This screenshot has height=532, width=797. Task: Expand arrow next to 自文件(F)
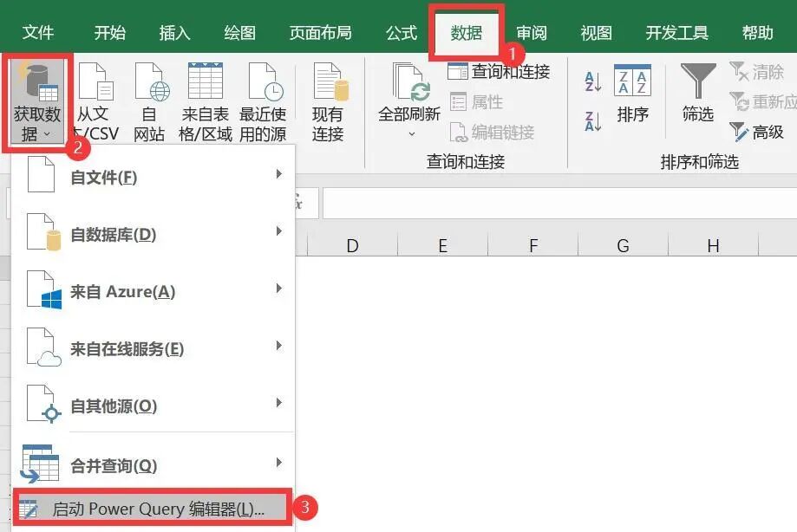click(278, 174)
